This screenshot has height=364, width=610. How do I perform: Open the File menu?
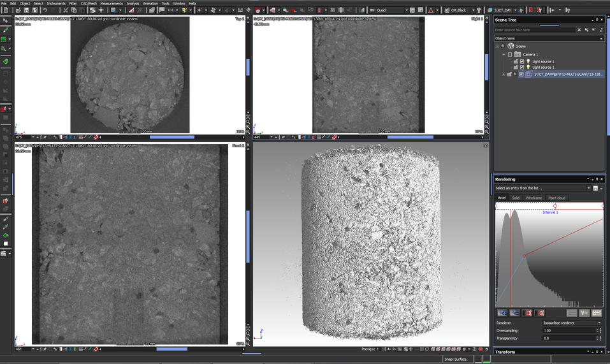(4, 3)
